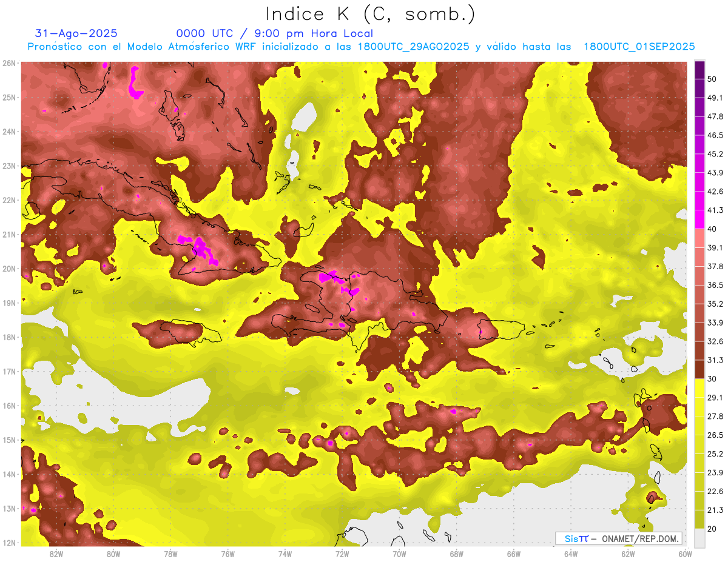Click the "1800UTC_29AGO2025" initialization time text

[x=413, y=47]
